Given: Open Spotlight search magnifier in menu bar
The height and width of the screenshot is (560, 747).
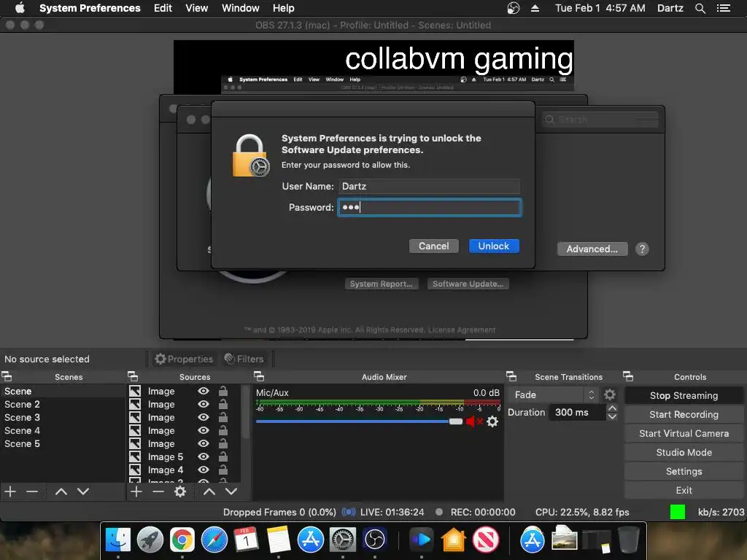Looking at the screenshot, I should [x=700, y=8].
